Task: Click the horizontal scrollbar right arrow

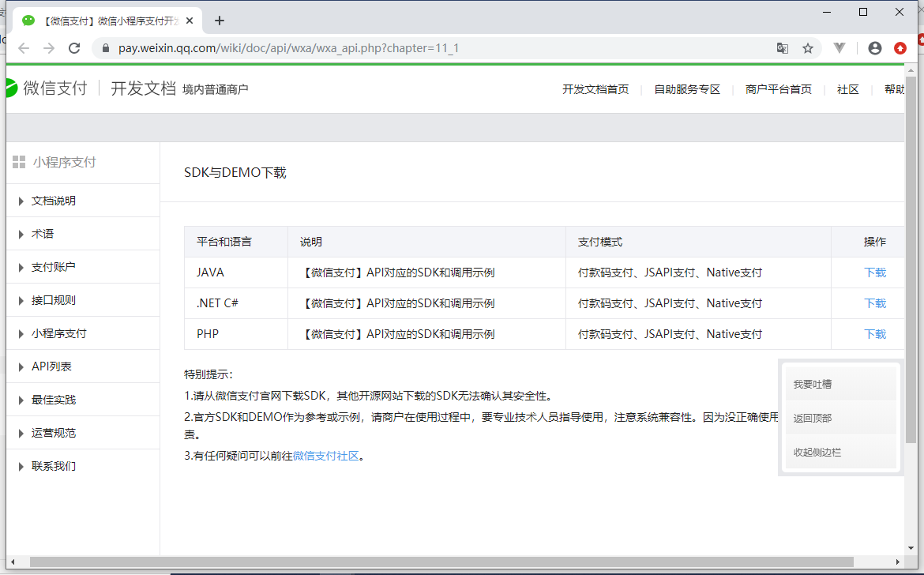Action: click(897, 562)
